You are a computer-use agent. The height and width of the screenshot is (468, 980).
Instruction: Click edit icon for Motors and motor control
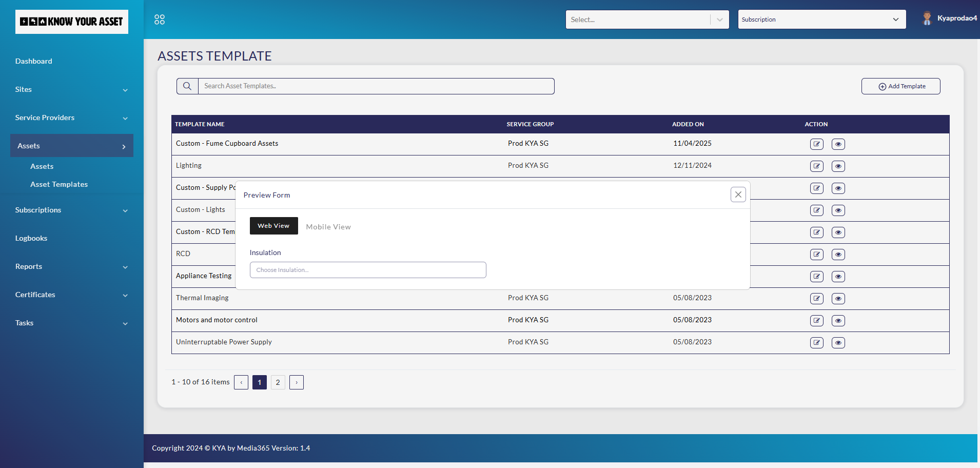pos(816,321)
